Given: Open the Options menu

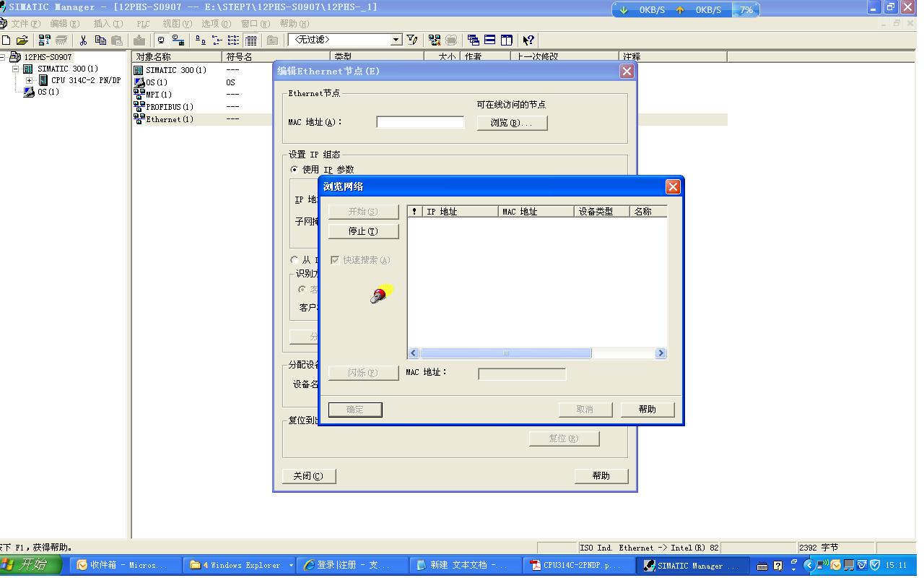Looking at the screenshot, I should tap(216, 24).
